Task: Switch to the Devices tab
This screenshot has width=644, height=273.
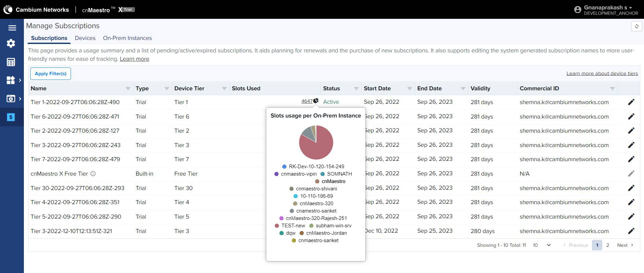Action: pyautogui.click(x=85, y=38)
